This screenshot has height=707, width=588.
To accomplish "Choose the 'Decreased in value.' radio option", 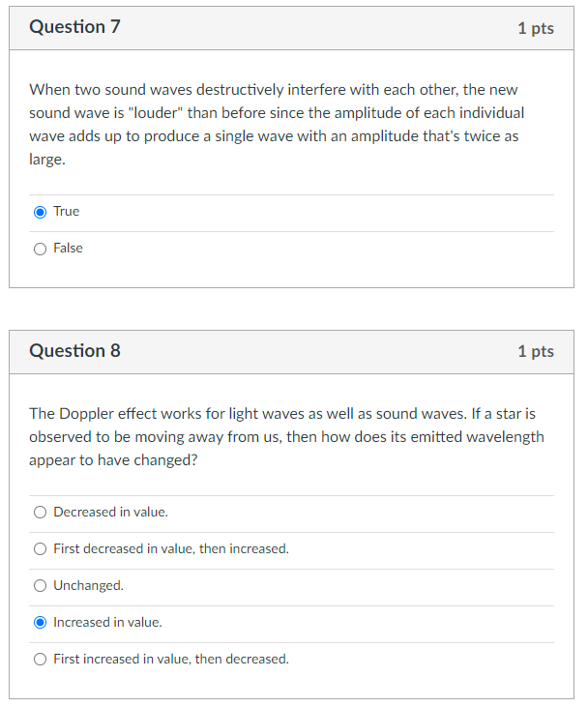I will pos(40,513).
